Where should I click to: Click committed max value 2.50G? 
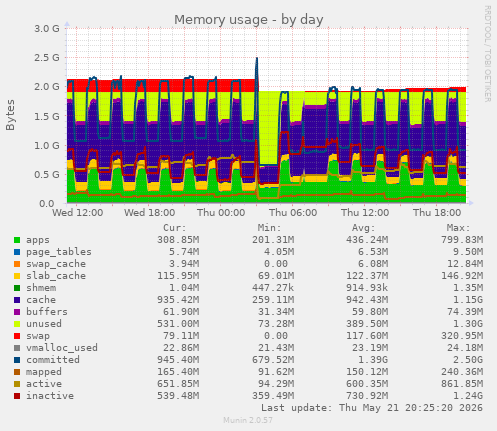468,360
